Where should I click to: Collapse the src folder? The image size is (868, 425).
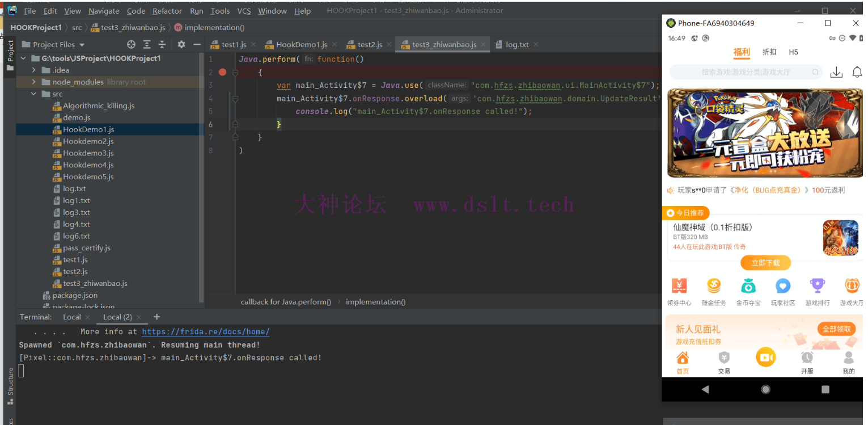pyautogui.click(x=34, y=94)
